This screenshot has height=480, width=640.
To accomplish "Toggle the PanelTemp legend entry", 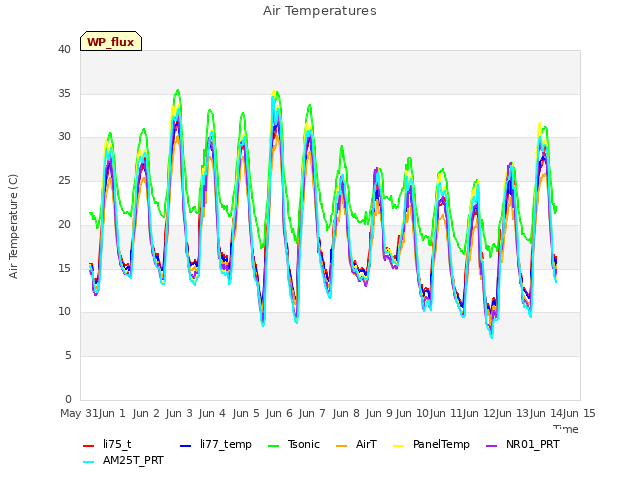I will [x=431, y=444].
